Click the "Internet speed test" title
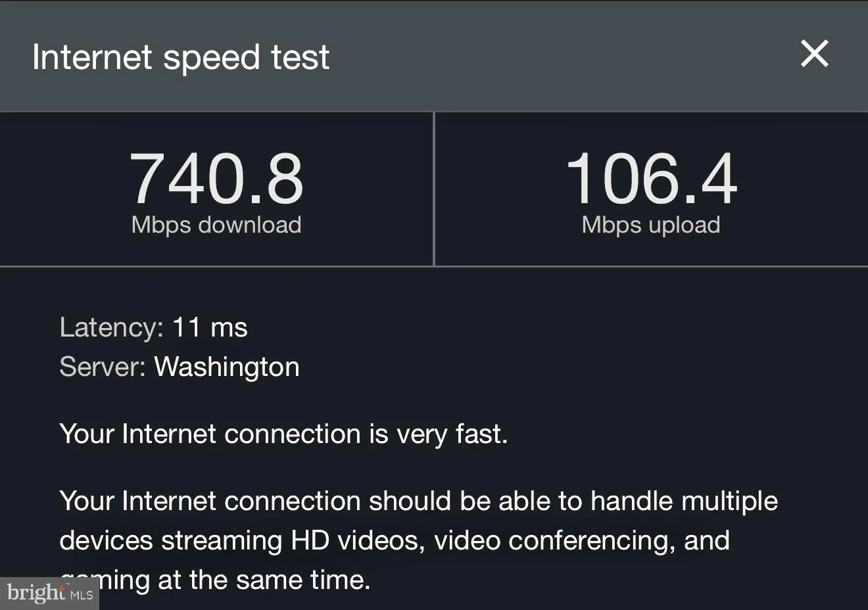The image size is (868, 610). click(x=181, y=57)
